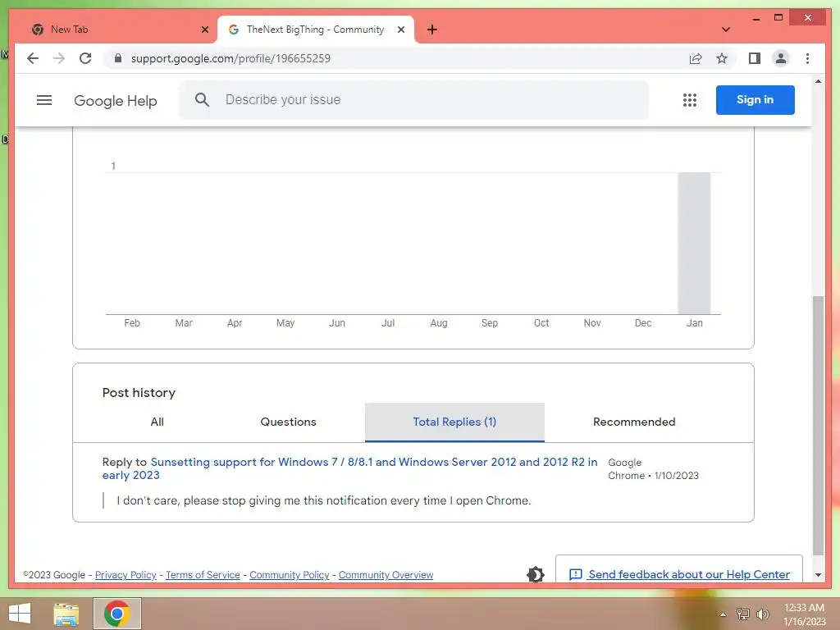Open the Chrome profile avatar icon
Image resolution: width=840 pixels, height=630 pixels.
781,58
